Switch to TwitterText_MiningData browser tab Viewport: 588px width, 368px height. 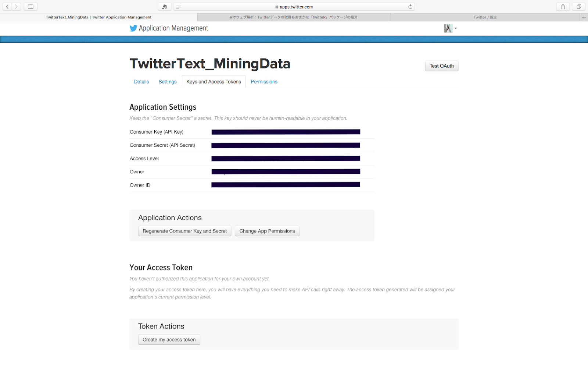[x=98, y=17]
